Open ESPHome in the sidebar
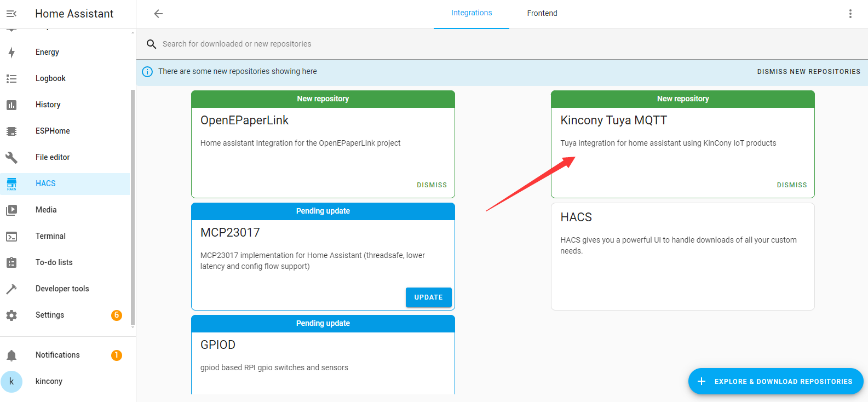Image resolution: width=868 pixels, height=402 pixels. click(x=65, y=131)
